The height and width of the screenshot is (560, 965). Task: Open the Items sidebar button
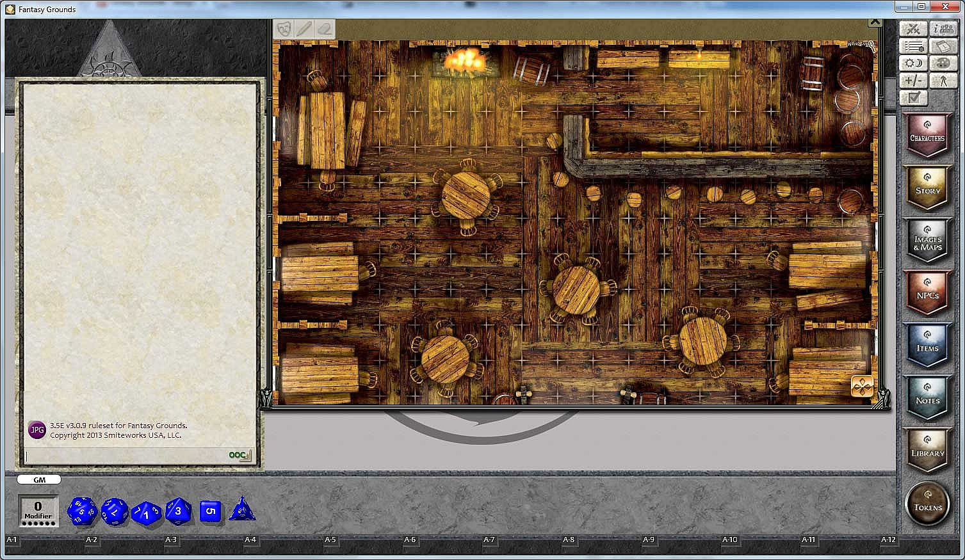tap(927, 346)
